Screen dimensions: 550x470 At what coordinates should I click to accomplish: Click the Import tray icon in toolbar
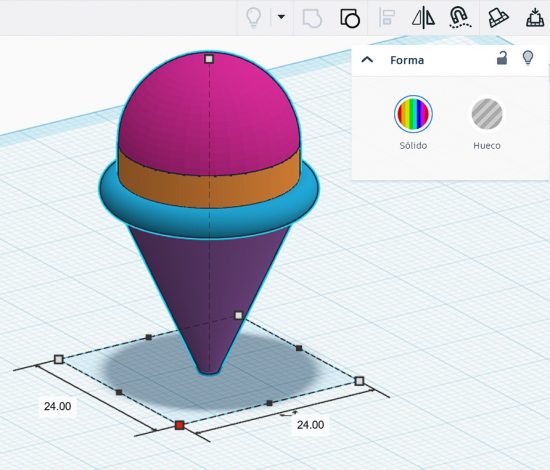tap(535, 18)
